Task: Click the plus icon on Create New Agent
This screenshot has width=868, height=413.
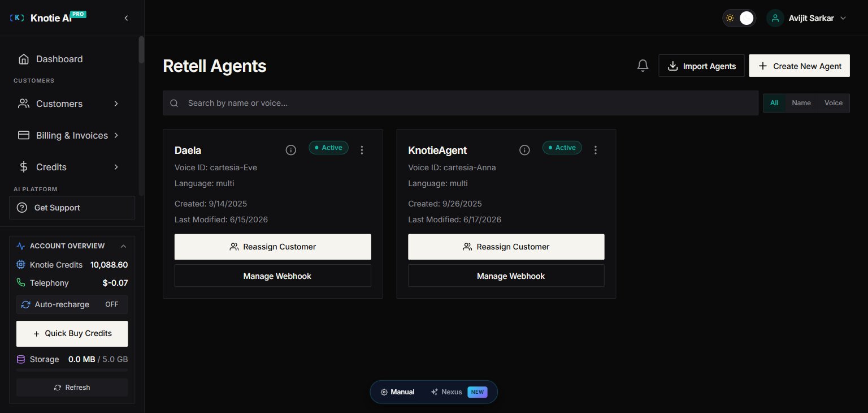Action: click(x=763, y=66)
